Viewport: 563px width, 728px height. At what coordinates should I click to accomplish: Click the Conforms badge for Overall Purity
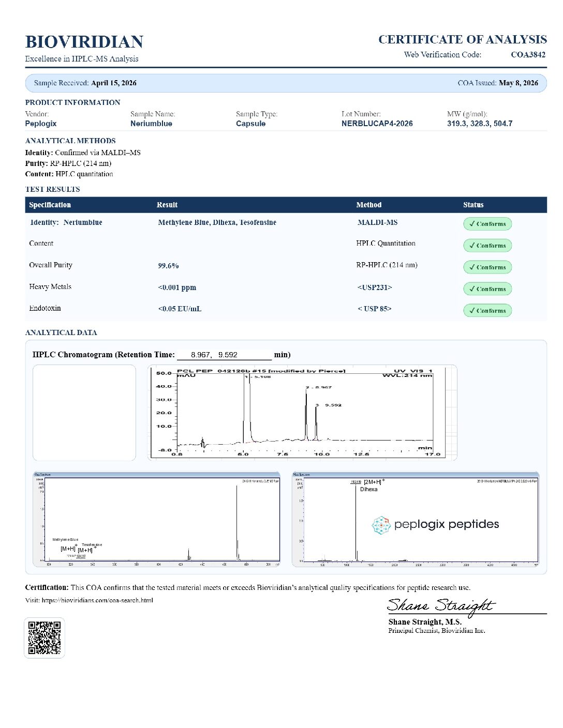487,267
